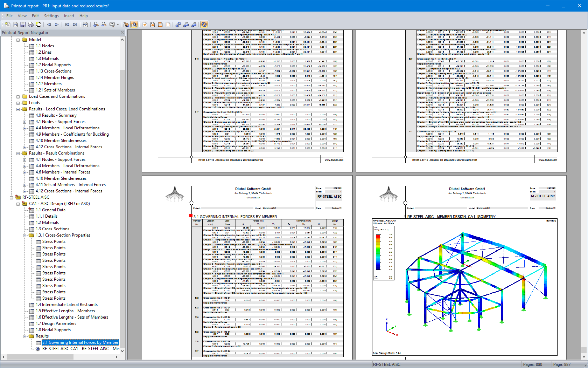Viewport: 588px width, 368px height.
Task: Expand 4.6 Members - Internal Forces node
Action: coord(24,172)
